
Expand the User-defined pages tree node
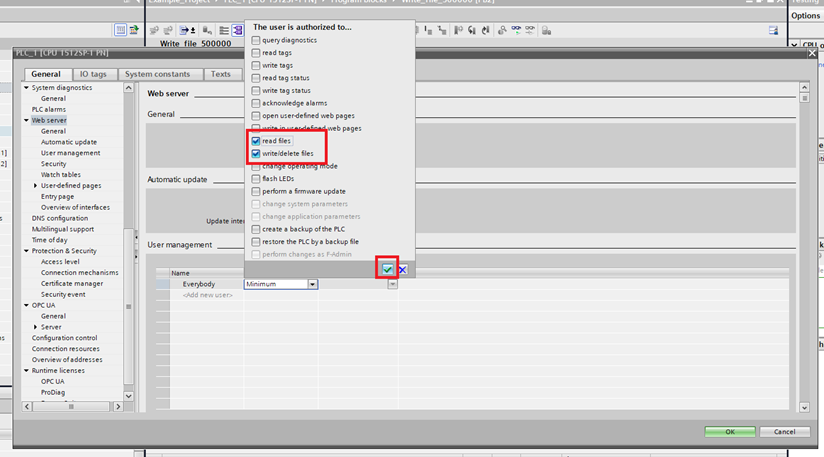point(36,186)
